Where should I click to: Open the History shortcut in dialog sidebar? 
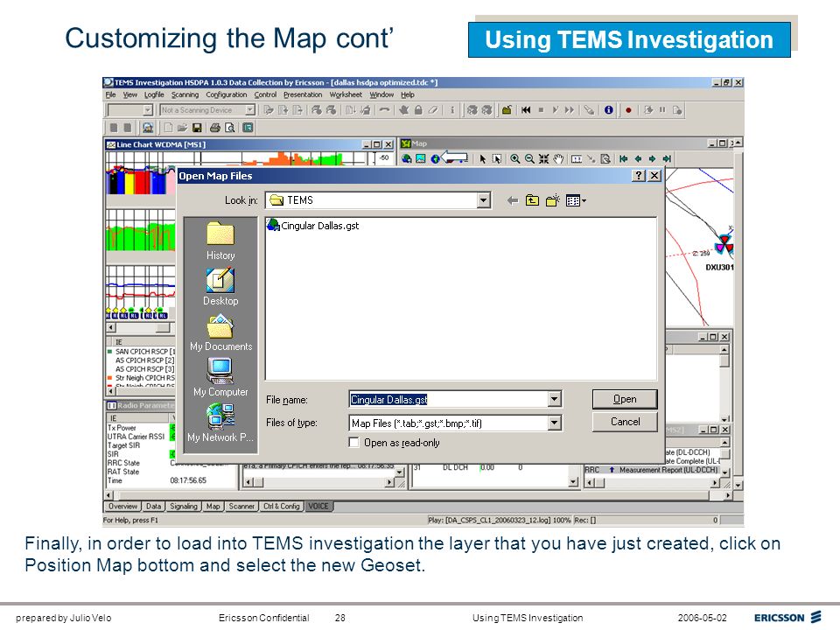(x=220, y=241)
